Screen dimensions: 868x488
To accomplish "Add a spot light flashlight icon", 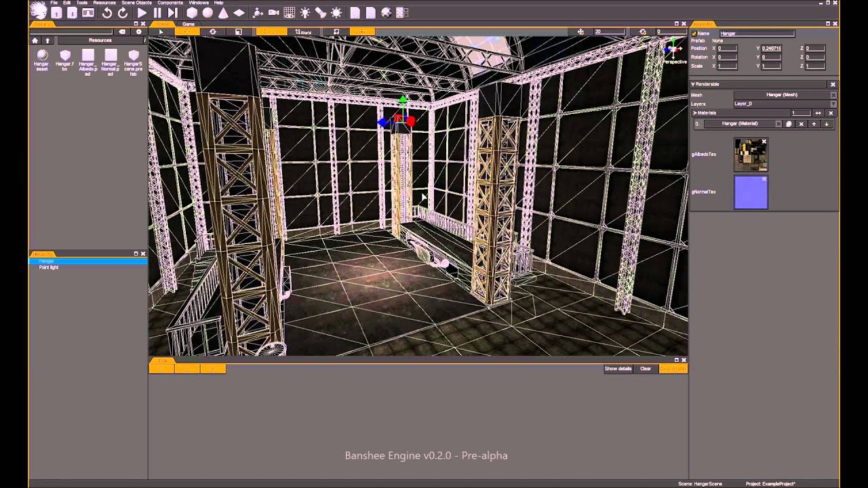I will [x=321, y=12].
